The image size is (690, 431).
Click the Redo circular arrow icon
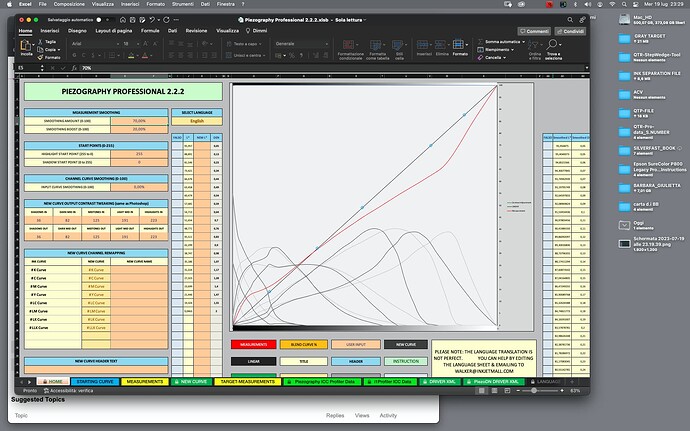pyautogui.click(x=166, y=20)
